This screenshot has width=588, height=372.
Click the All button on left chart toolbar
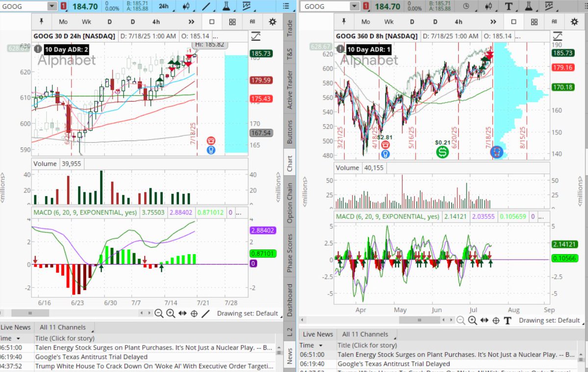253,22
